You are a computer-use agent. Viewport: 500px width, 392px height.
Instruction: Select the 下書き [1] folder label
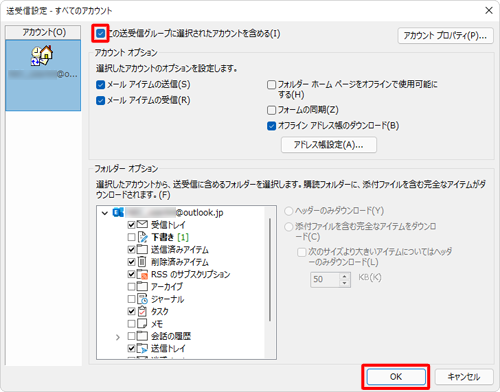pos(170,237)
